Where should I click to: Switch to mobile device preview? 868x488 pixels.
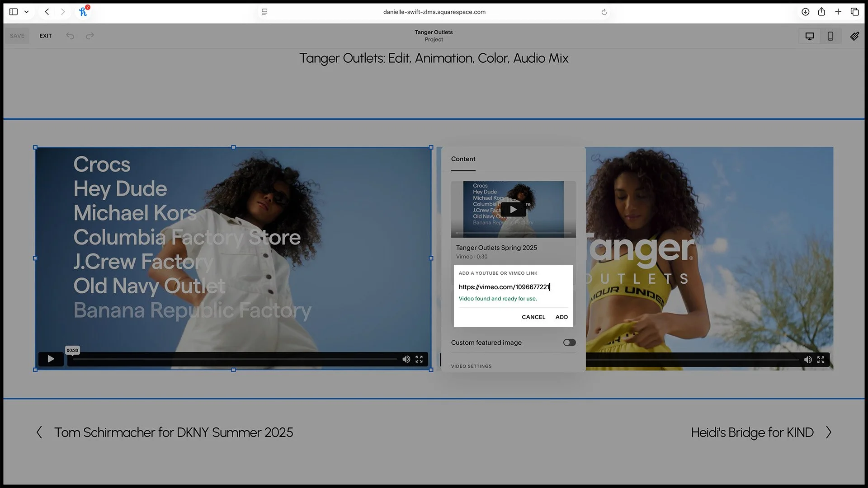coord(830,36)
